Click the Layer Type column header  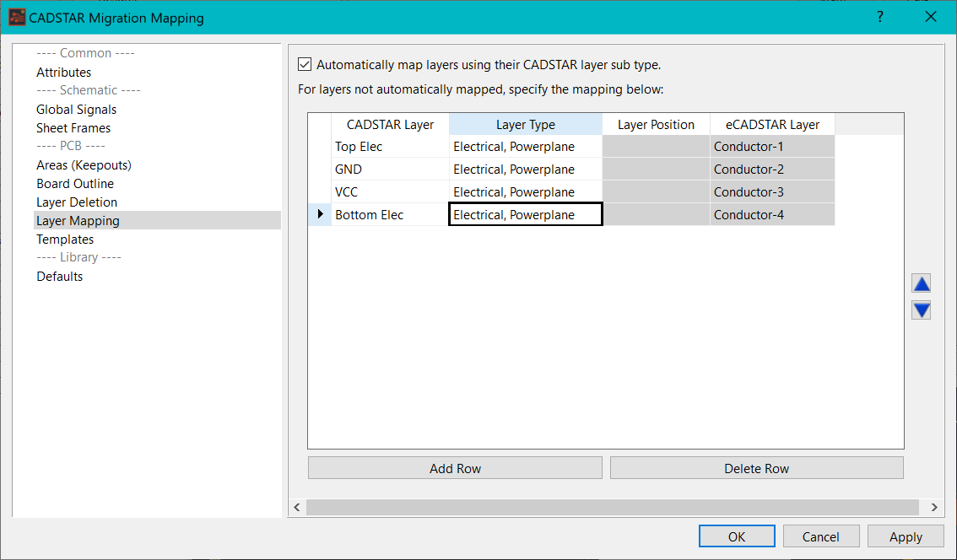click(526, 125)
